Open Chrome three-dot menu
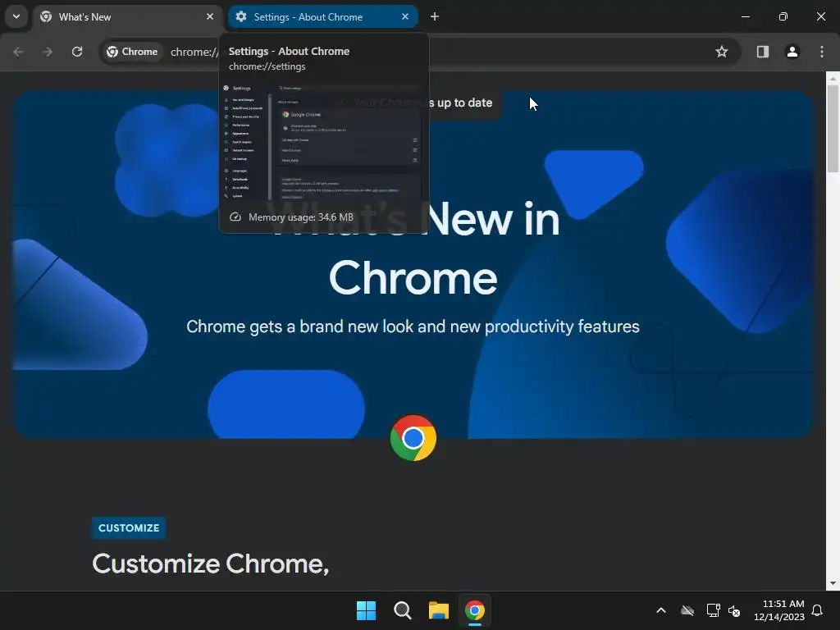Screen dimensions: 840x630 [x=822, y=52]
